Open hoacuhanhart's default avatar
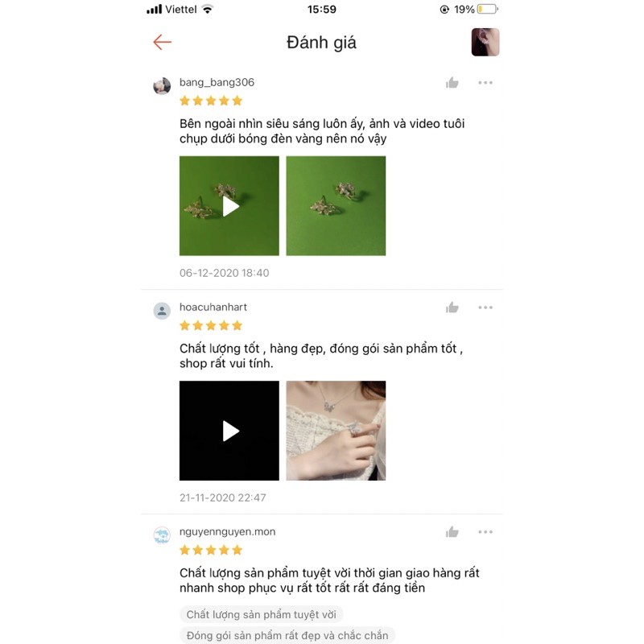The width and height of the screenshot is (644, 644). point(162,311)
